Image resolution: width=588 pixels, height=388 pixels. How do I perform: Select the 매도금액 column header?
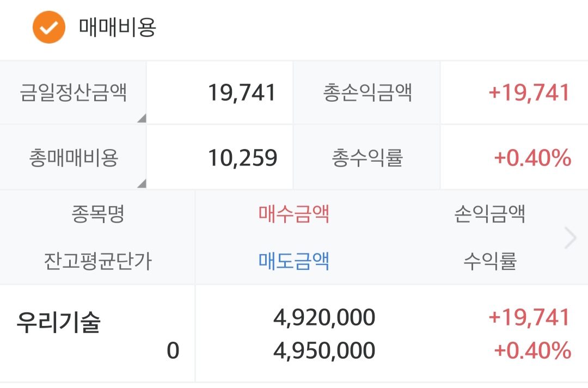294,262
